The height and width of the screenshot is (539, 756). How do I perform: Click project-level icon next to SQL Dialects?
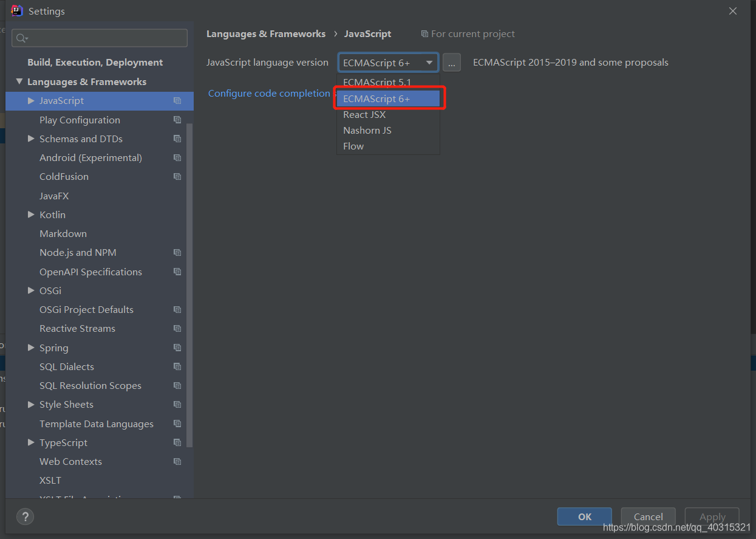pyautogui.click(x=177, y=366)
